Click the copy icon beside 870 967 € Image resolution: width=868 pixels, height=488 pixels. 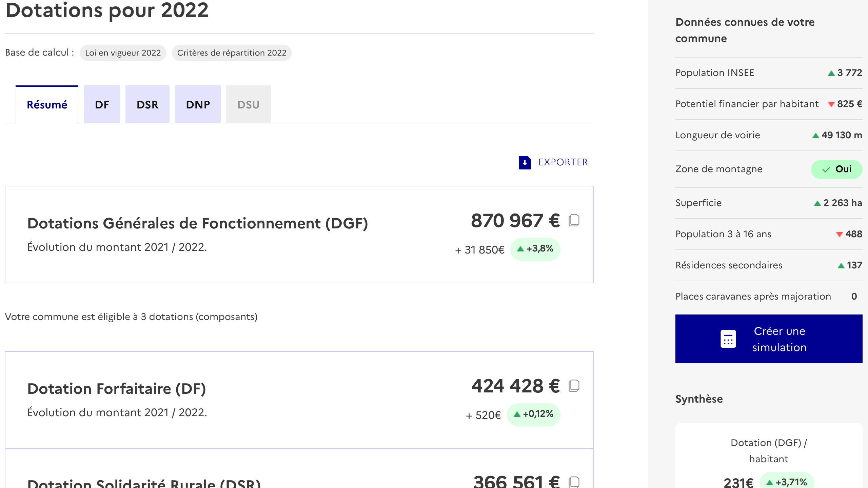[x=574, y=221]
